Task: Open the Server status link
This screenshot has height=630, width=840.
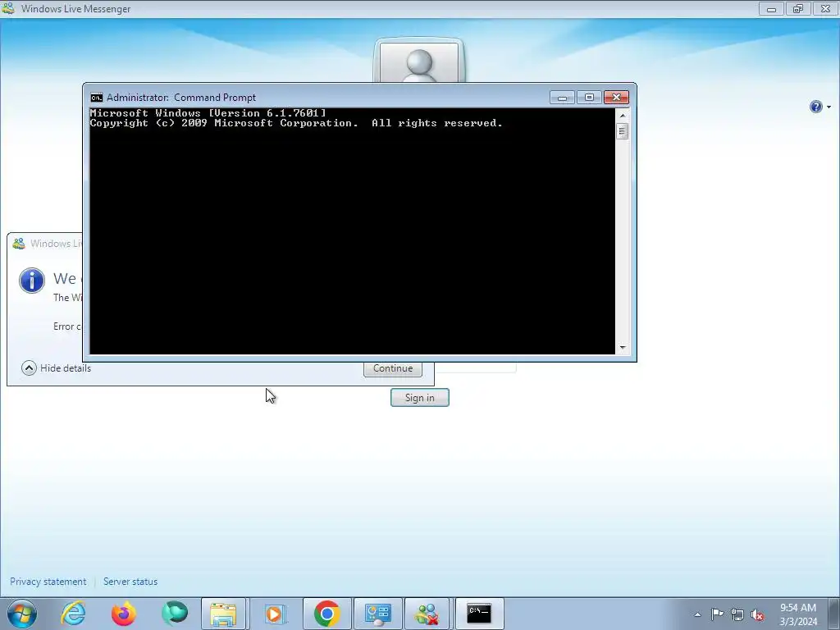Action: 130,582
